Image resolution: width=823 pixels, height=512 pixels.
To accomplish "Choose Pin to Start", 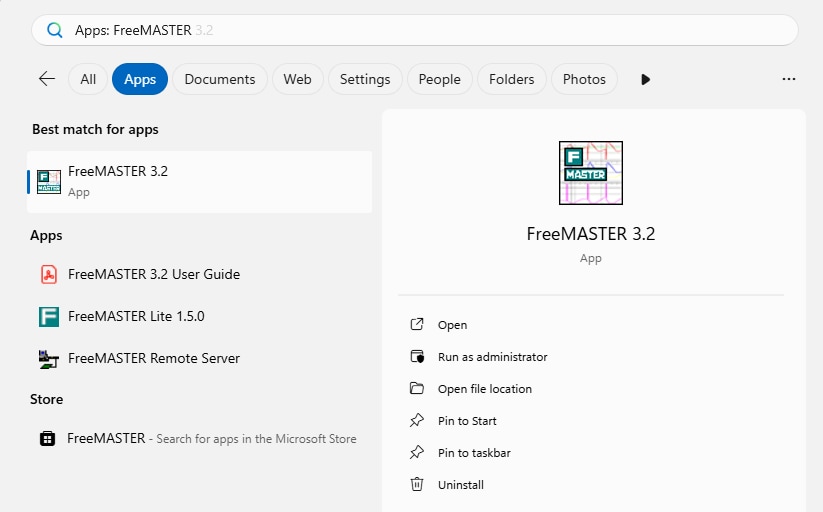I will [x=467, y=421].
